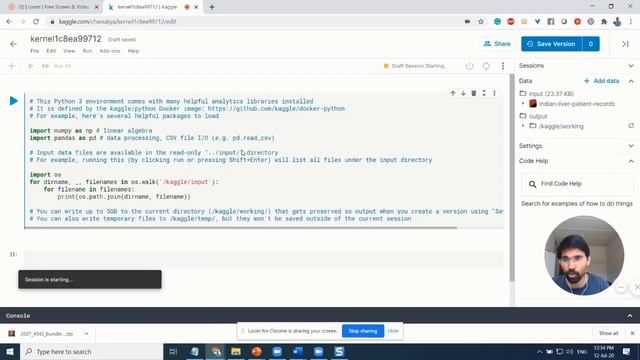
Task: Open the Chrome three-dot menu
Action: point(631,21)
